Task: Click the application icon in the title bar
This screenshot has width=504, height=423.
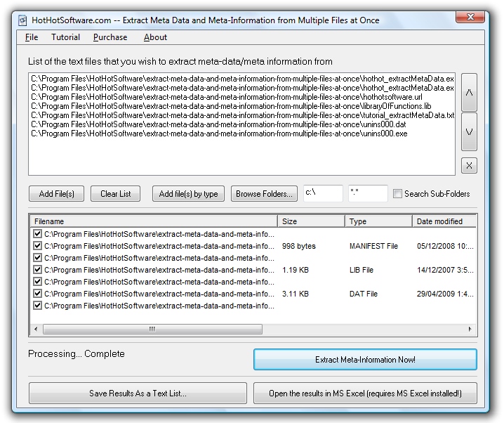Action: click(22, 20)
